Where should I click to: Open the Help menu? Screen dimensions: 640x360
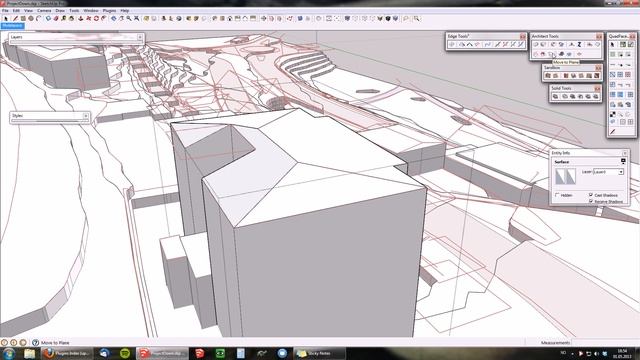[x=124, y=10]
